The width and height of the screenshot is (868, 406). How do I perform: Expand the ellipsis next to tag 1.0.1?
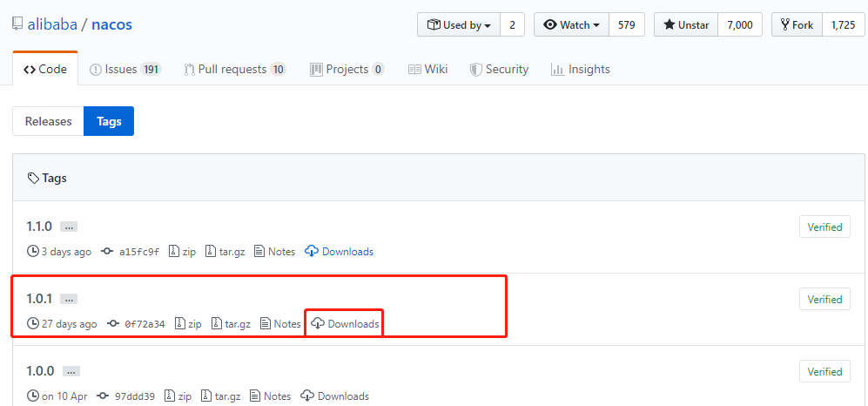[69, 299]
